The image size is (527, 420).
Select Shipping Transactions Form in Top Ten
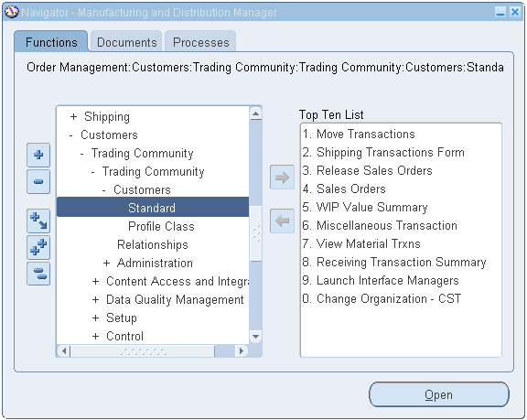(383, 153)
